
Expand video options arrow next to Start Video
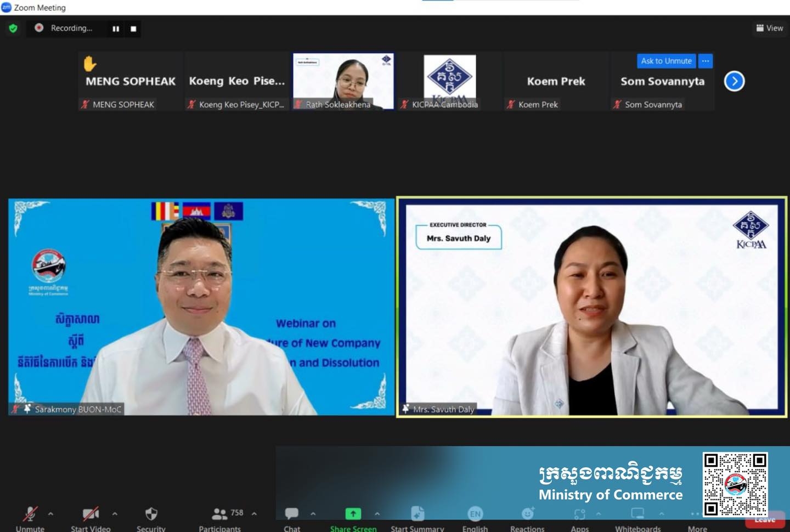pos(115,514)
